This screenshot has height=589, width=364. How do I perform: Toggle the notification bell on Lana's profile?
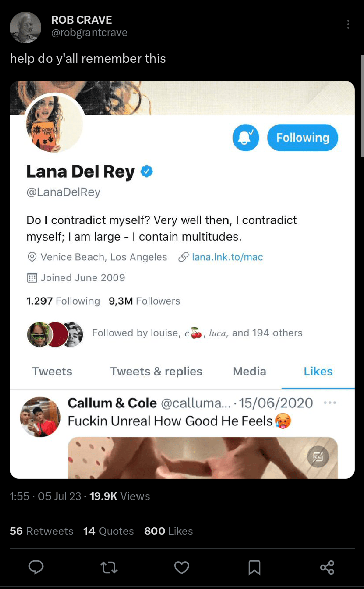click(246, 138)
